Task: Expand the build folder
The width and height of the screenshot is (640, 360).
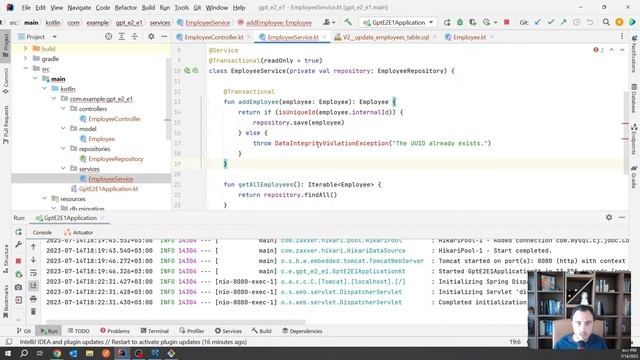Action: pos(25,49)
